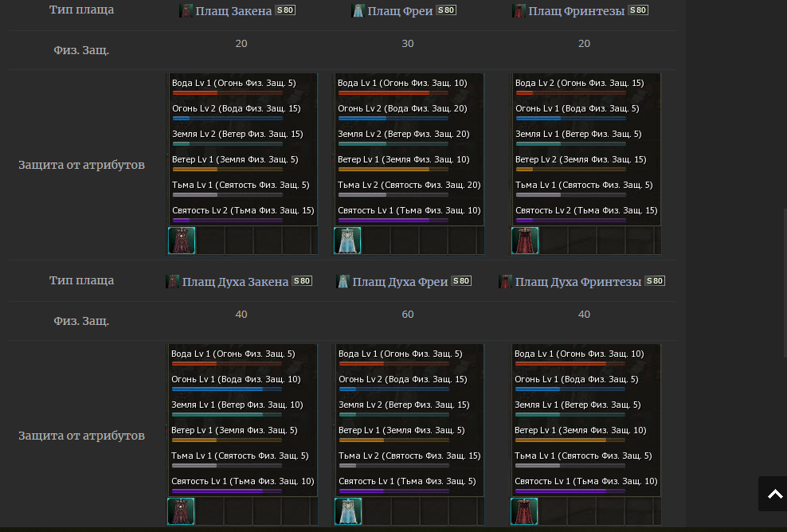Click the small cloak icon beside Плащ Закена
The width and height of the screenshot is (787, 532).
point(186,11)
